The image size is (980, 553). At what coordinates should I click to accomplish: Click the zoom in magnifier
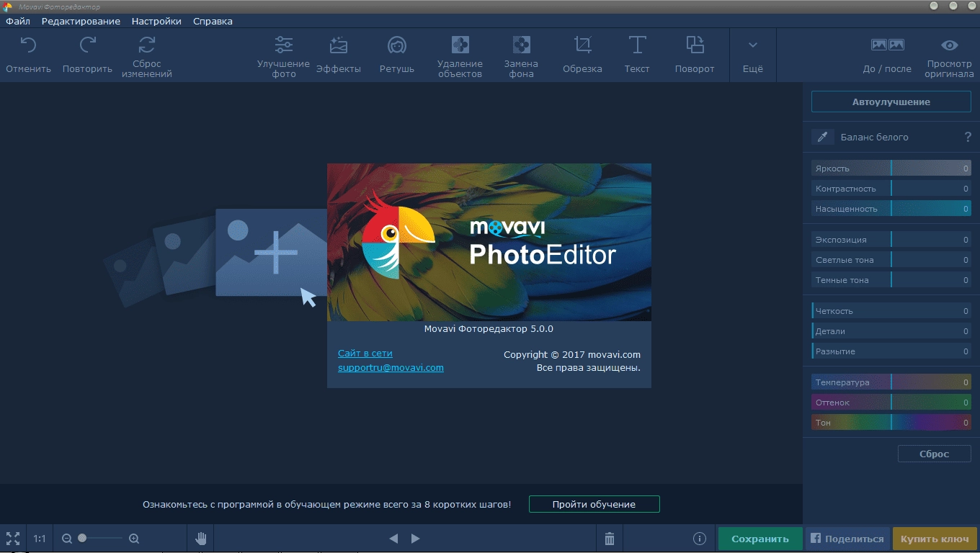click(x=134, y=539)
